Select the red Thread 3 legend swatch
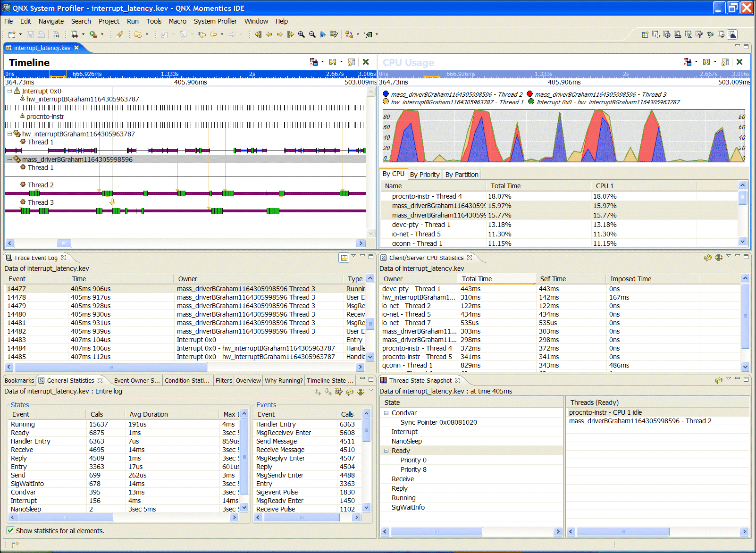This screenshot has width=756, height=553. pos(530,94)
